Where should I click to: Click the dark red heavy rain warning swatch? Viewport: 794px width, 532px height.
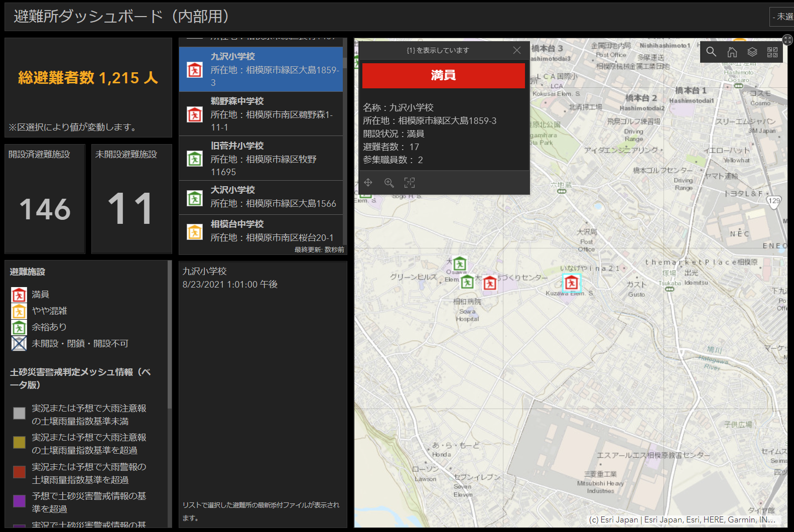click(19, 472)
